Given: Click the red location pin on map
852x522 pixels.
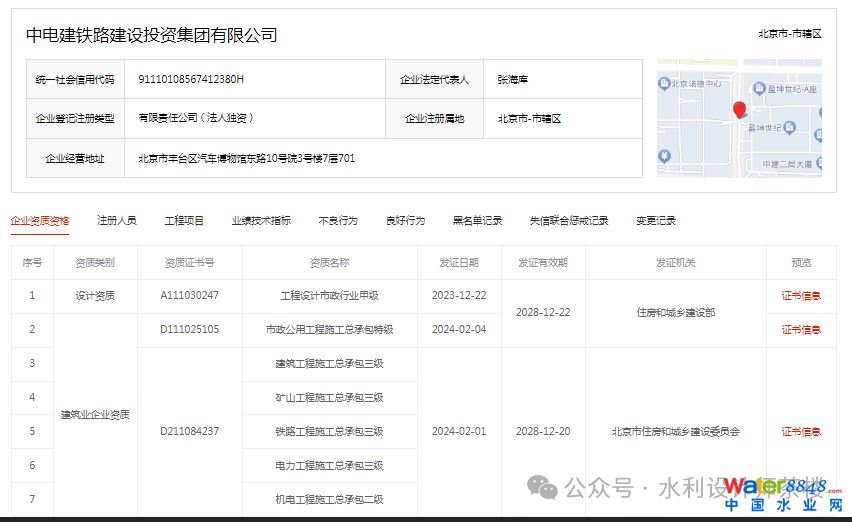Looking at the screenshot, I should (x=739, y=110).
